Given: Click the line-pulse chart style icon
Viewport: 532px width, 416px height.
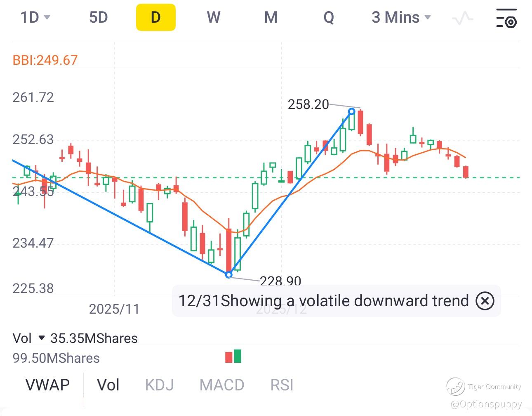Looking at the screenshot, I should pyautogui.click(x=462, y=18).
